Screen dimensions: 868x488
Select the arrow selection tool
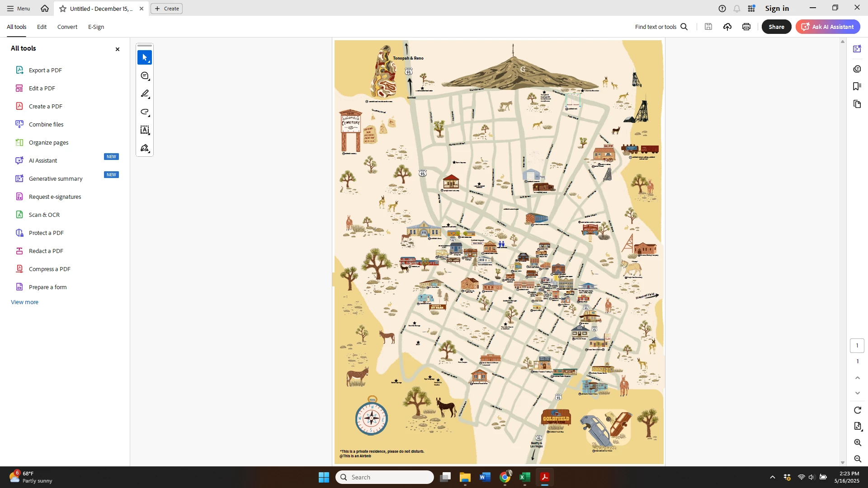tap(145, 57)
